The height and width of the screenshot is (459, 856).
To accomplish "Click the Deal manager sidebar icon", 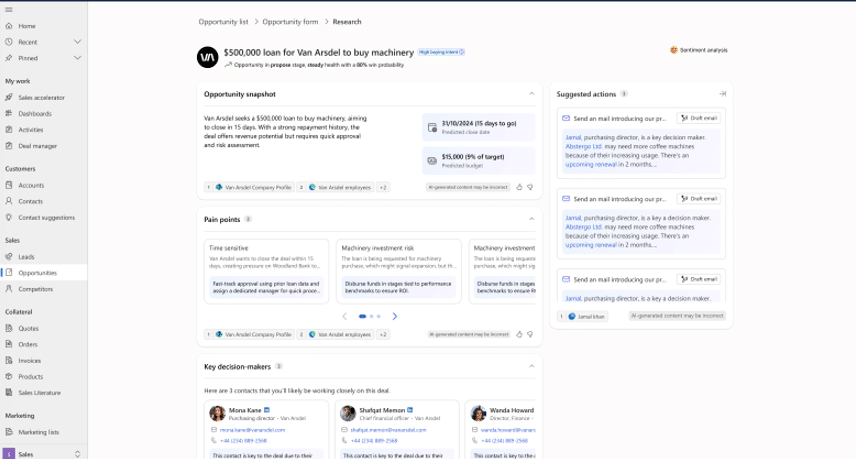I will (9, 145).
